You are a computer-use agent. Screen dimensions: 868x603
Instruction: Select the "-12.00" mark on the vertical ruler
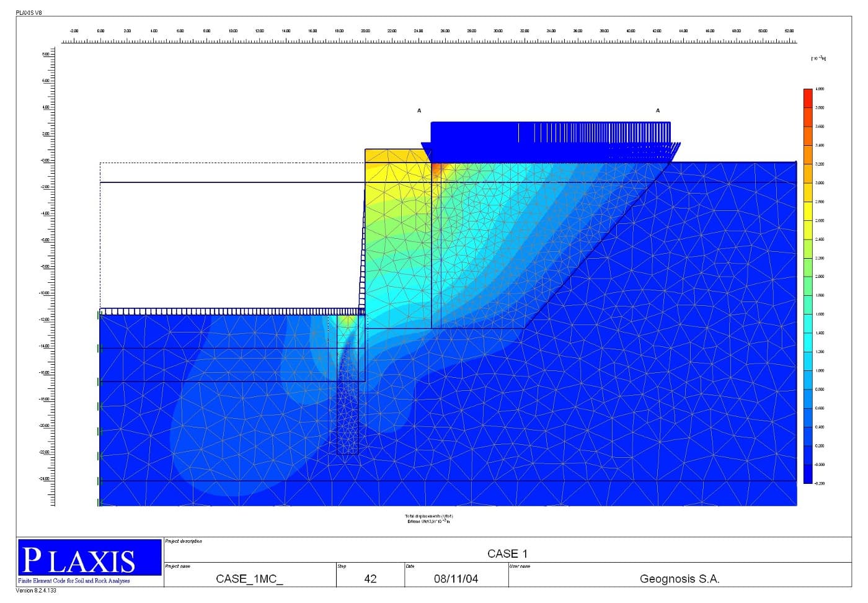[45, 319]
